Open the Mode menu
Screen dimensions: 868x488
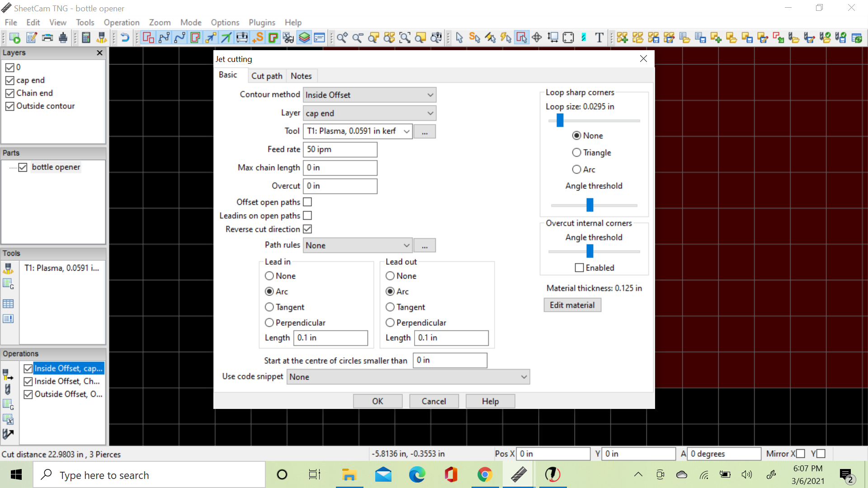coord(191,22)
